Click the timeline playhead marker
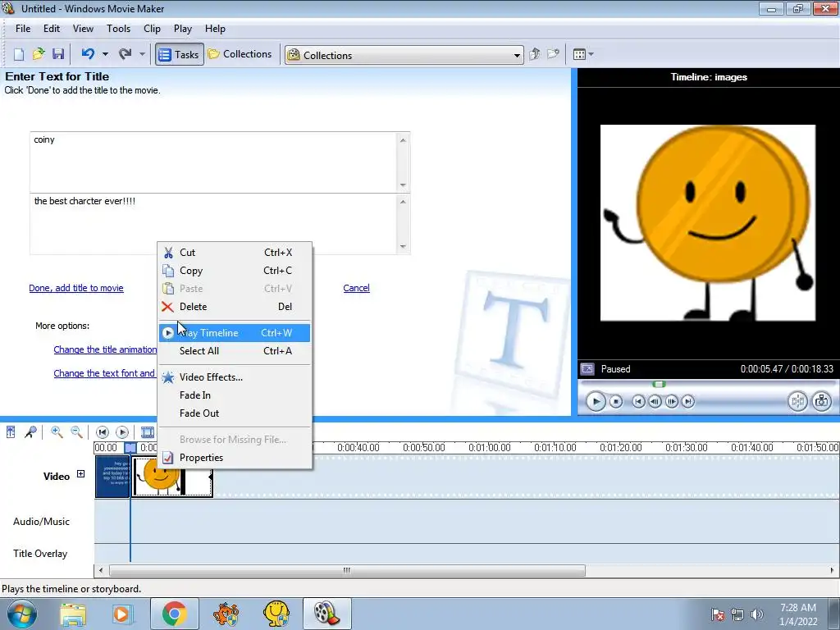Screen dimensions: 840x630 pos(130,447)
